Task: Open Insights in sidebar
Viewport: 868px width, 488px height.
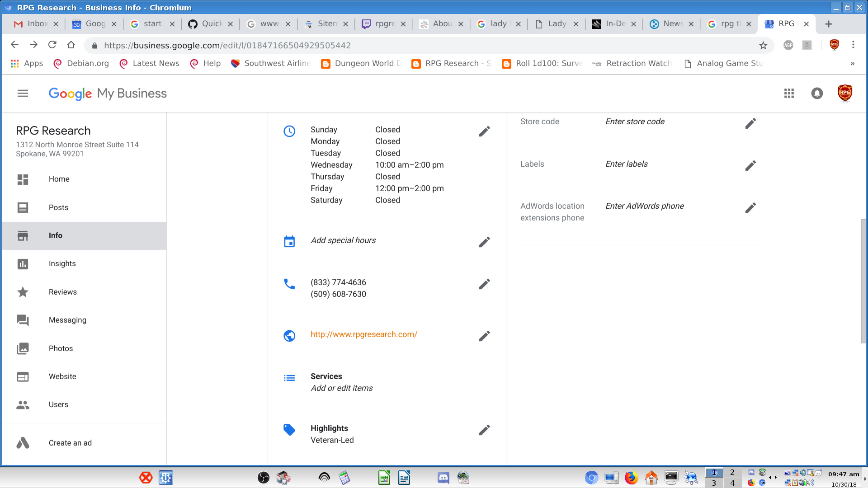Action: [x=62, y=263]
